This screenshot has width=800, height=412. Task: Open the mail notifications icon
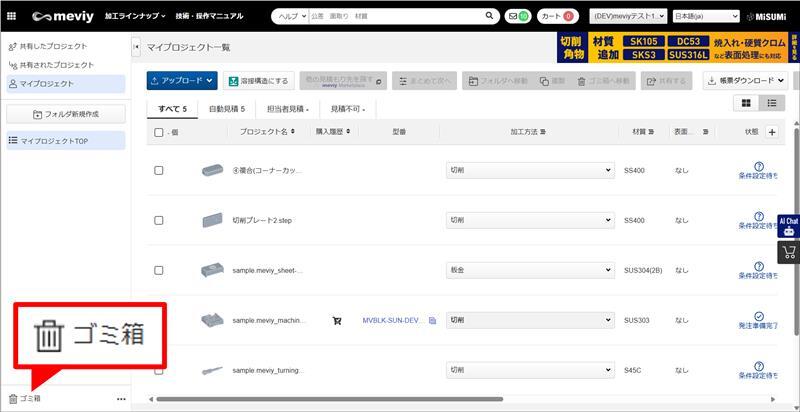point(518,16)
